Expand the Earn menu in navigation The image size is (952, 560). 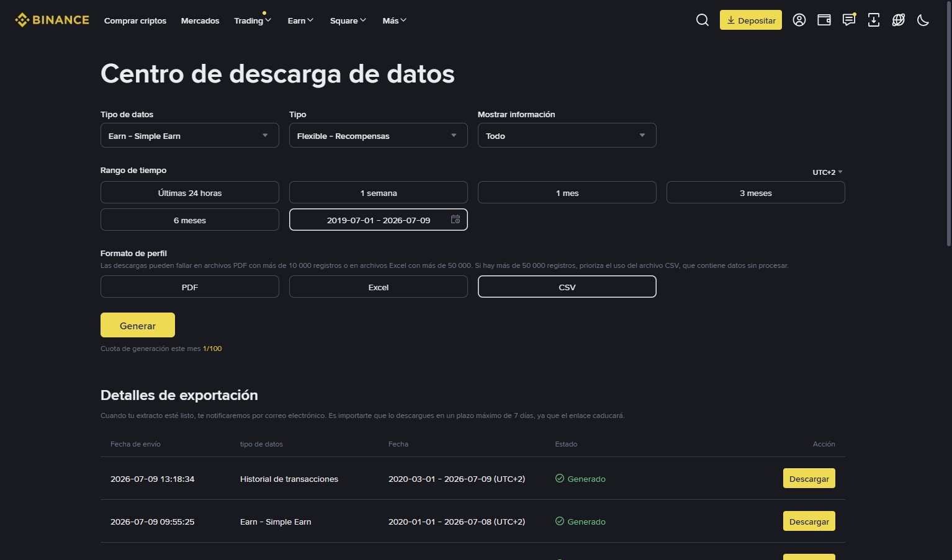coord(301,20)
